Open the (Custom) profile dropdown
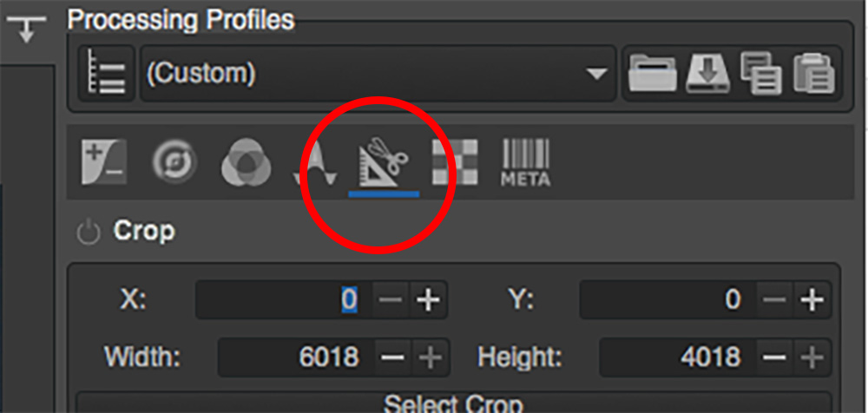Image resolution: width=868 pixels, height=413 pixels. (378, 74)
